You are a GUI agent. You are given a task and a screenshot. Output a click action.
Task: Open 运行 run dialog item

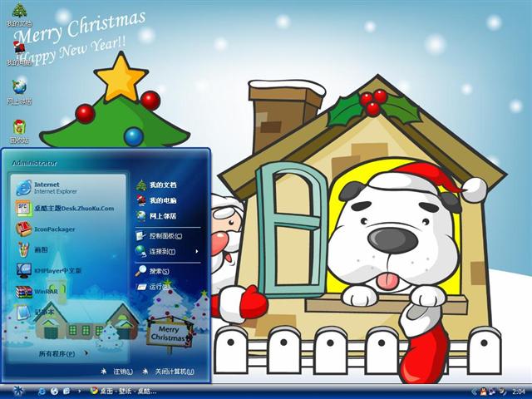tap(155, 287)
